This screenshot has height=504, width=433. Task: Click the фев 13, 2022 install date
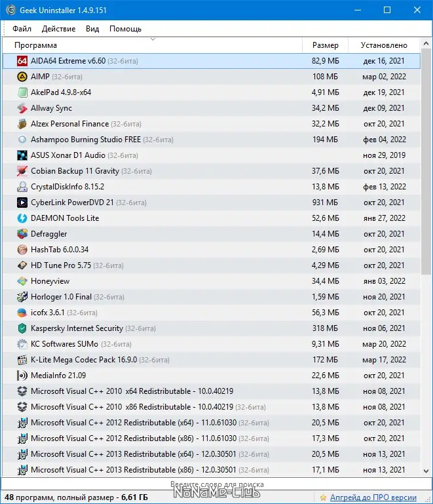click(x=384, y=187)
